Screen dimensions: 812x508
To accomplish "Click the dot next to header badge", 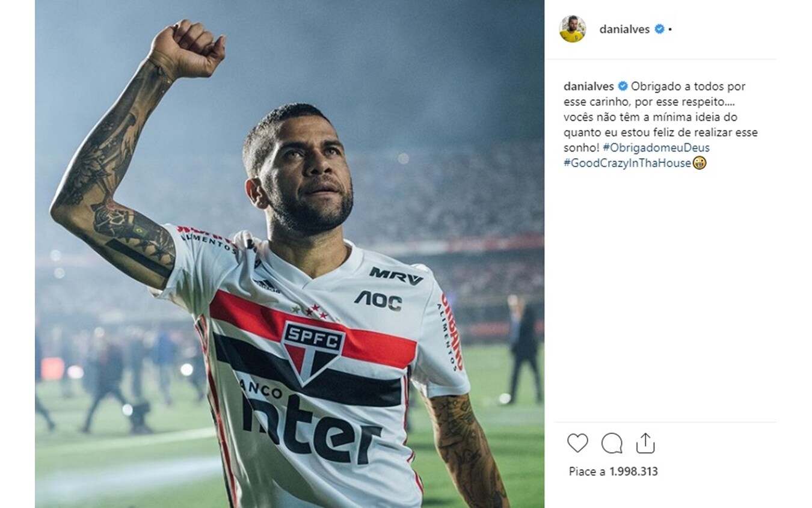I will tap(670, 29).
